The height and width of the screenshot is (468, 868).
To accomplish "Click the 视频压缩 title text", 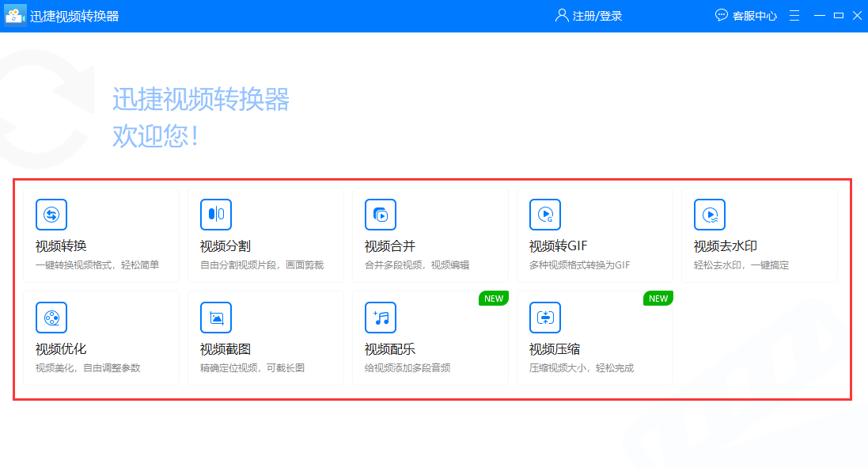I will click(555, 349).
